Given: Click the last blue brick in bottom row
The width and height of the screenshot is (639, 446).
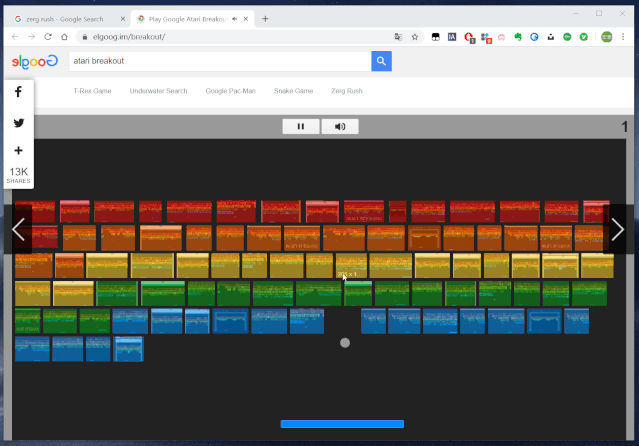Looking at the screenshot, I should pos(128,349).
